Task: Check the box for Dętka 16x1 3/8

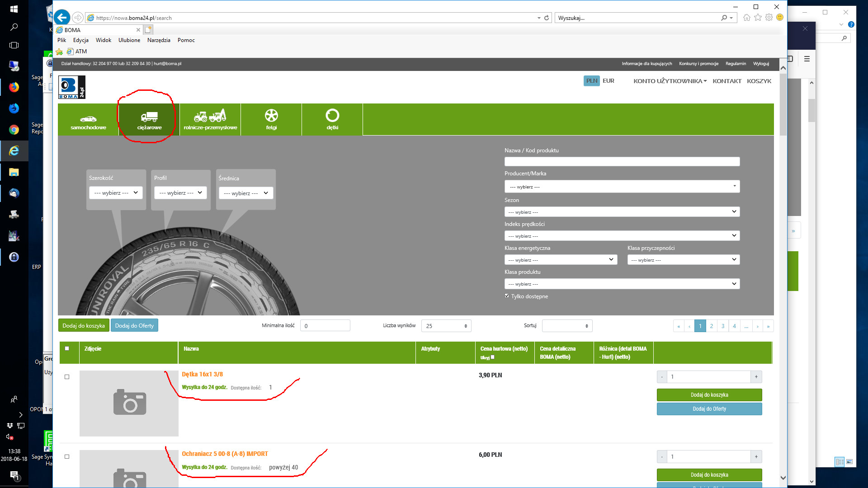Action: click(x=67, y=377)
